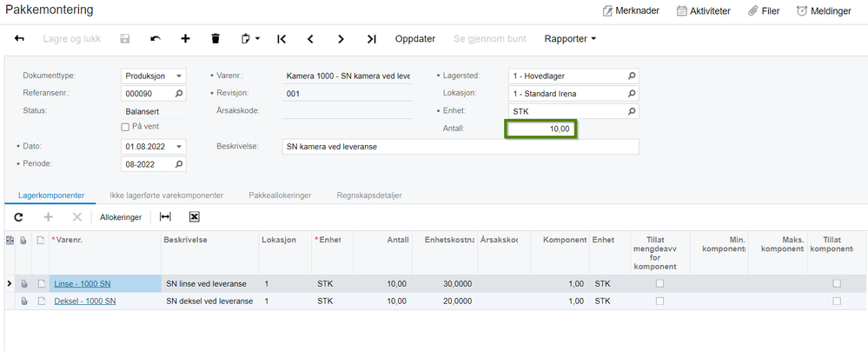The height and width of the screenshot is (351, 868).
Task: Click paperclip icon in Deksel row
Action: (23, 301)
